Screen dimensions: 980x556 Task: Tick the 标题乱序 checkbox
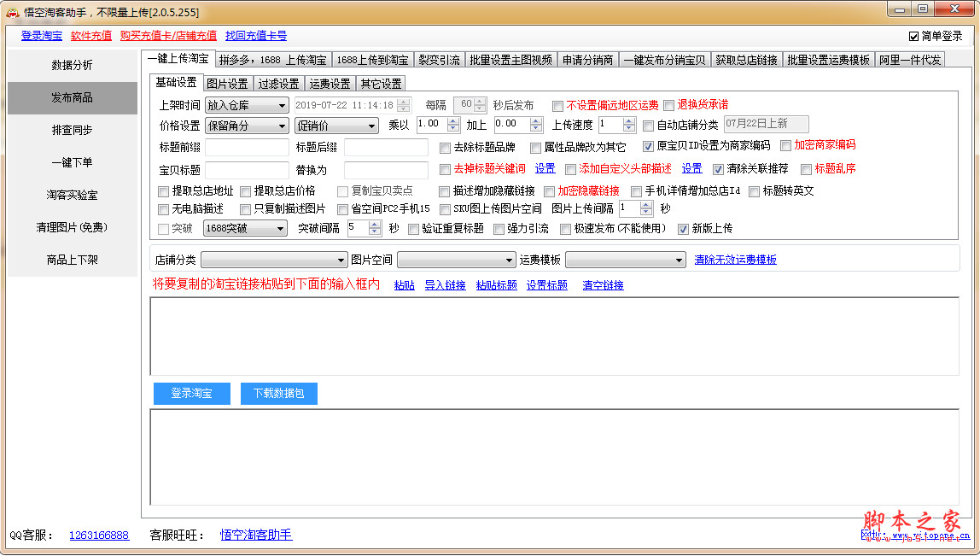pos(806,169)
